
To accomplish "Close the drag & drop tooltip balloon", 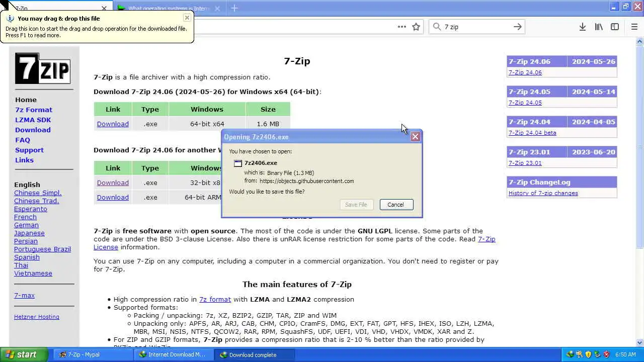I will (x=187, y=18).
